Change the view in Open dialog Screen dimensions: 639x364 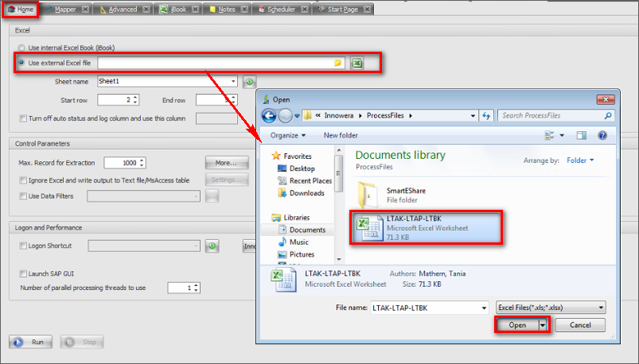550,135
